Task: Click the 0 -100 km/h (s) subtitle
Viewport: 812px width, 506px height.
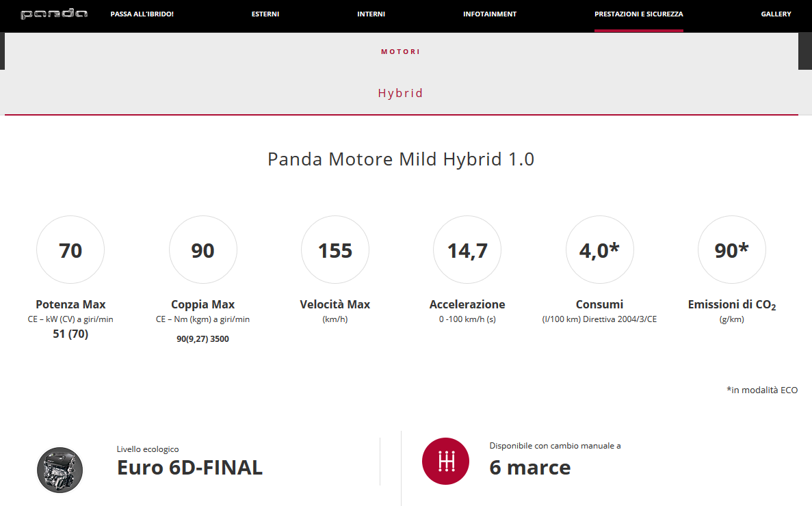Action: 467,319
